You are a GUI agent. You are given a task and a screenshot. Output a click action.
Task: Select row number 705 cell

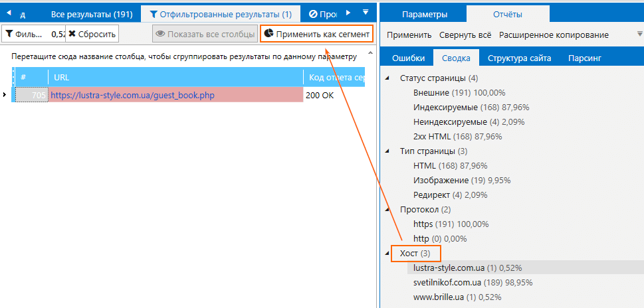click(32, 95)
